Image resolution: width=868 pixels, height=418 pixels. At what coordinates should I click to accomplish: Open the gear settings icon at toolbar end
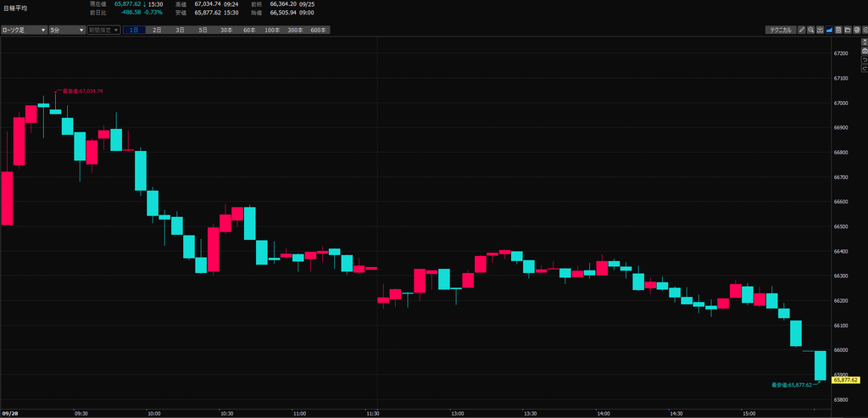pyautogui.click(x=865, y=30)
